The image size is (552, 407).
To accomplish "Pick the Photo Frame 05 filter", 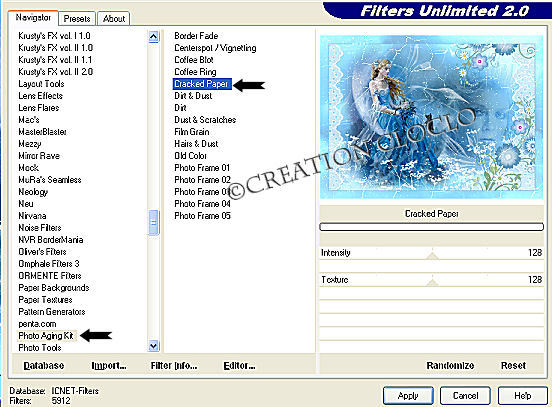I will tap(202, 215).
